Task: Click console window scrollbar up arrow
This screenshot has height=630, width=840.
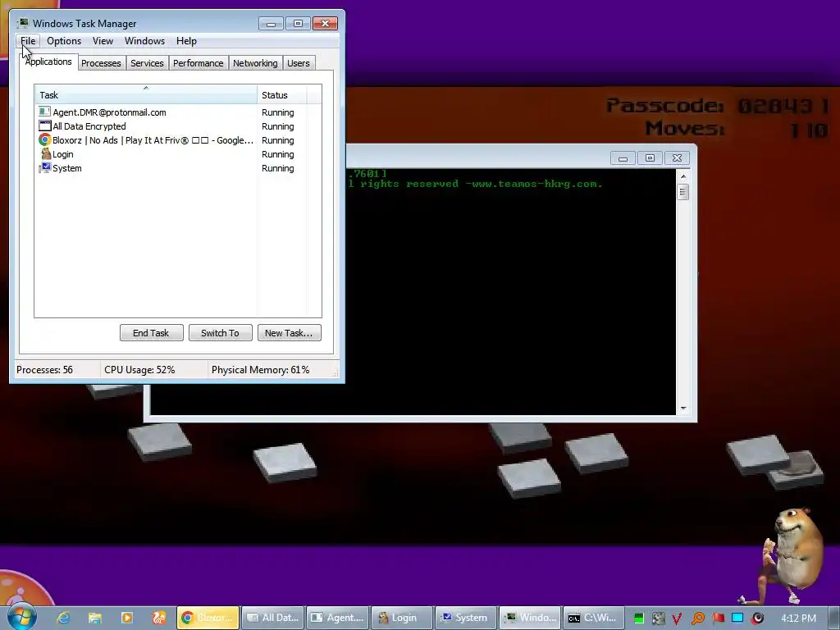Action: click(683, 176)
